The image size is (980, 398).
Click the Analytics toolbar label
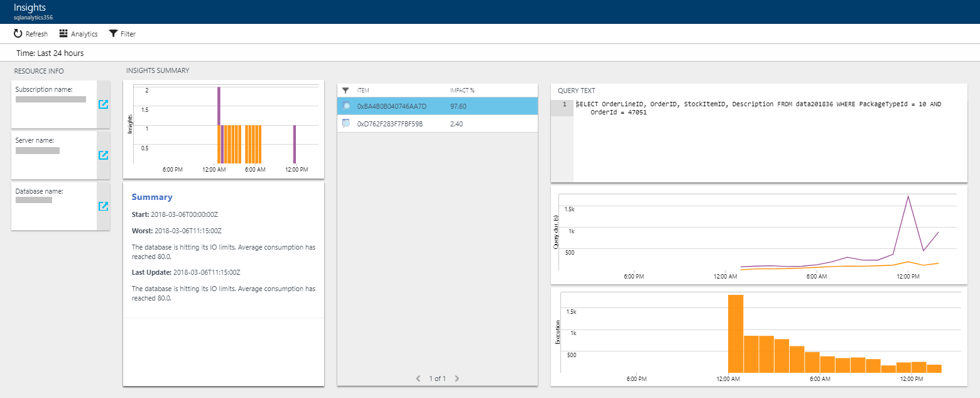pos(84,33)
